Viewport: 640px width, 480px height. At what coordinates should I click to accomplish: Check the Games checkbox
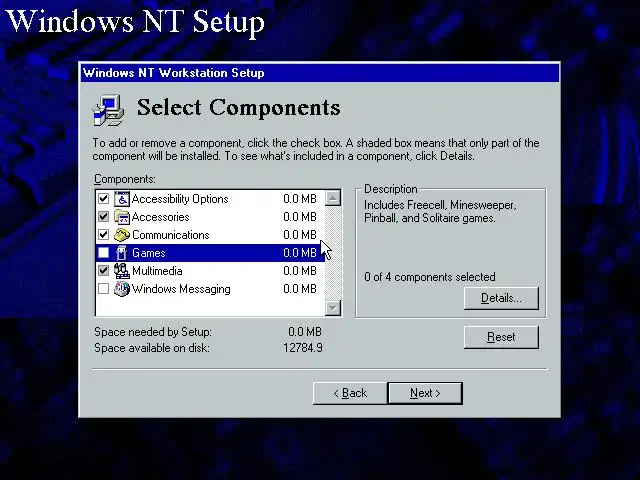click(104, 253)
